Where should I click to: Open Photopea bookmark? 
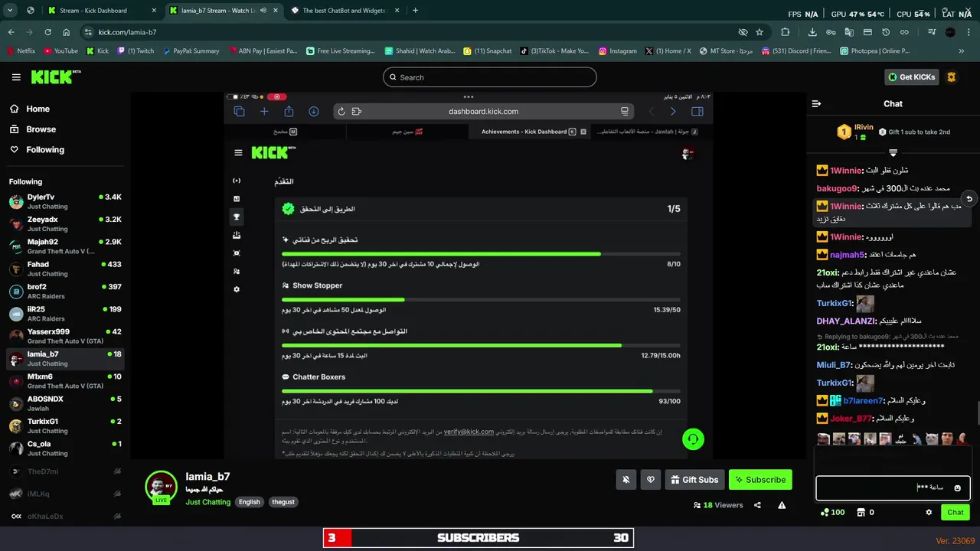pyautogui.click(x=875, y=51)
